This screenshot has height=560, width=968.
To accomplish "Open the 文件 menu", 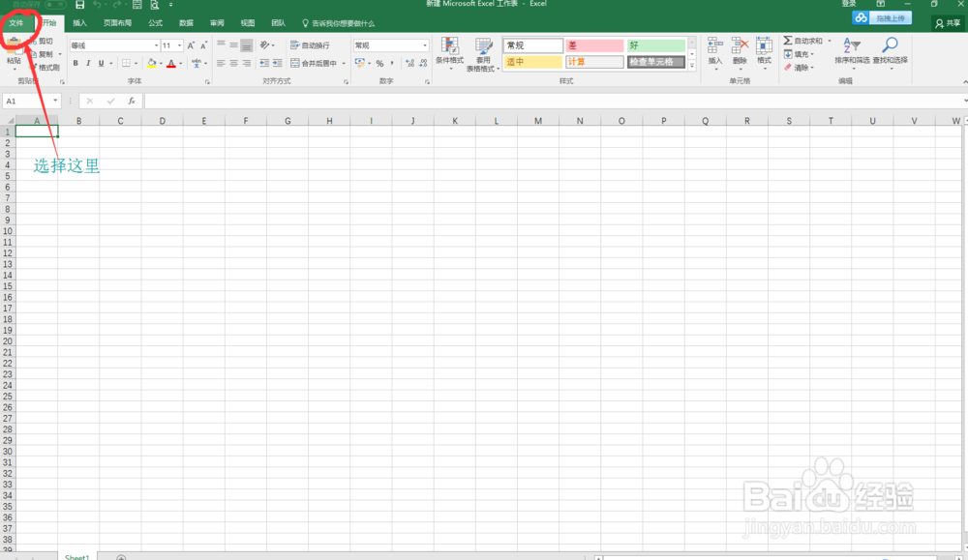I will coord(16,22).
